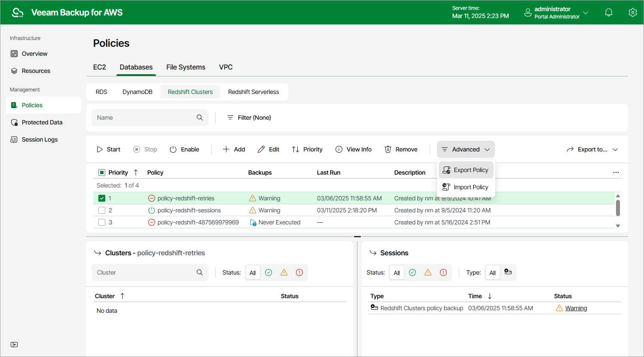This screenshot has width=644, height=357.
Task: Select the DynamoDB sub-tab
Action: tap(137, 92)
